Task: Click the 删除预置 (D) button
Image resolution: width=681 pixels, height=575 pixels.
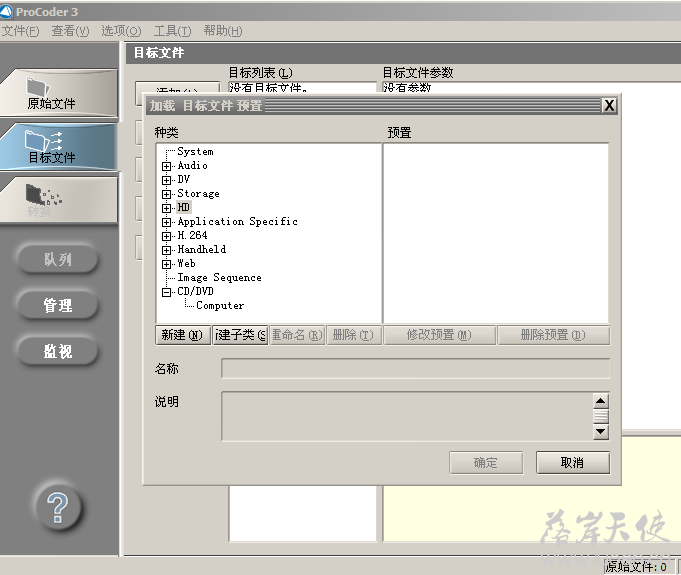Action: 553,335
